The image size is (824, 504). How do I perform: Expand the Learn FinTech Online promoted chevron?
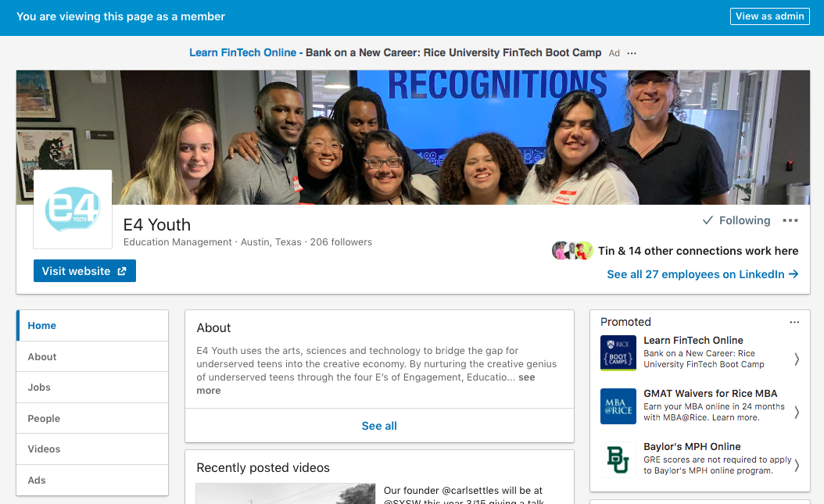(x=797, y=359)
